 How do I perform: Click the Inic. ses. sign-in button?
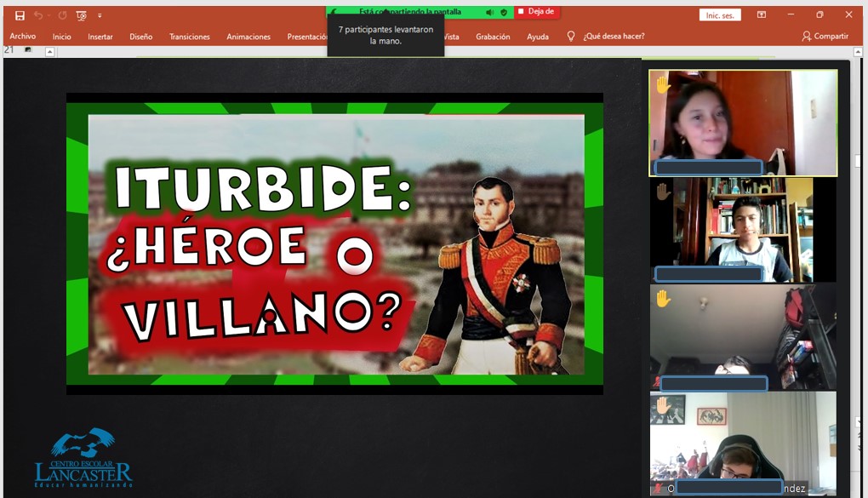click(720, 15)
